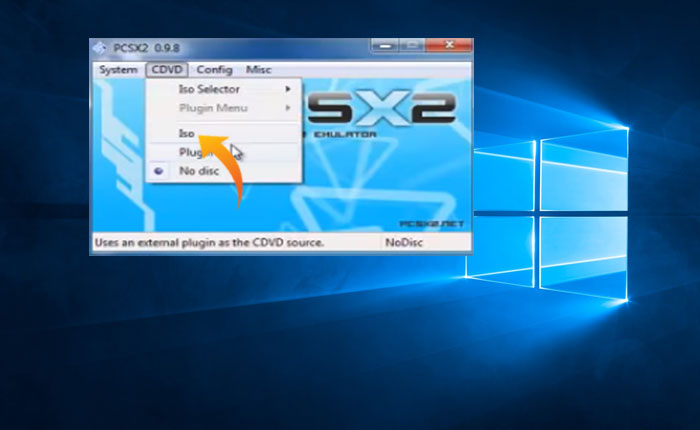This screenshot has width=700, height=430.
Task: Expand the Iso Selector submenu
Action: pos(224,89)
